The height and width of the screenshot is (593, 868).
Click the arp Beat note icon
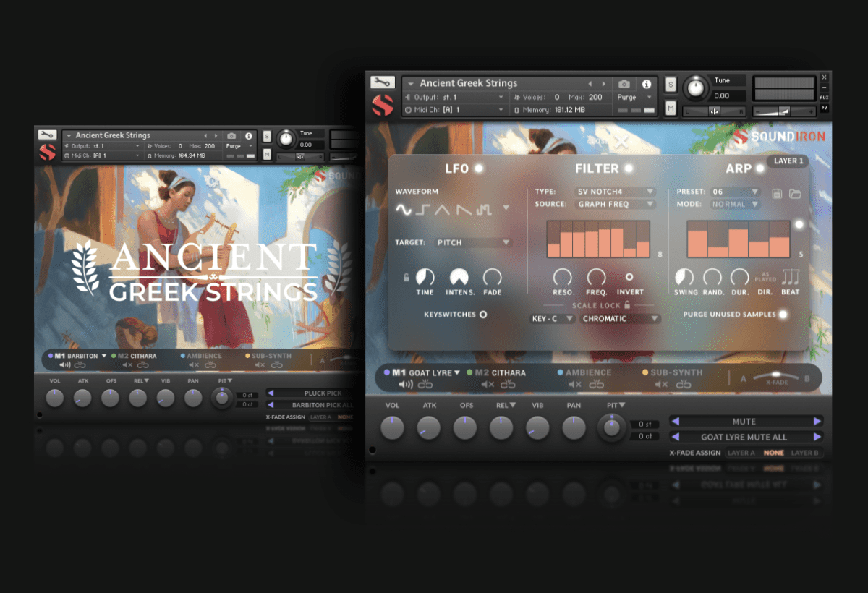pos(791,277)
